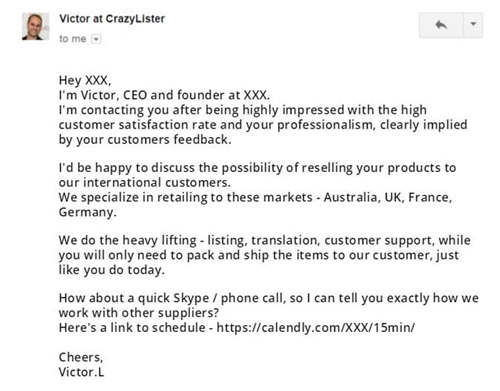Click the 'Cheers,' closing line

tap(81, 357)
